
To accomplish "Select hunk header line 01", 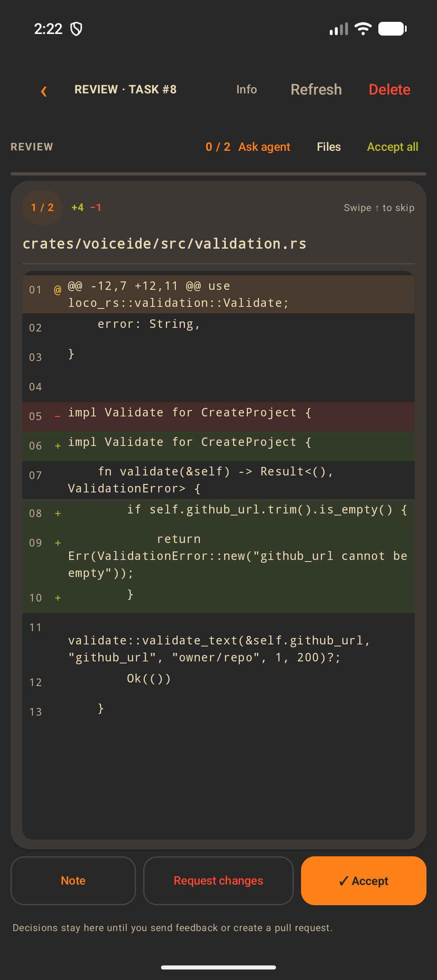I will [218, 294].
